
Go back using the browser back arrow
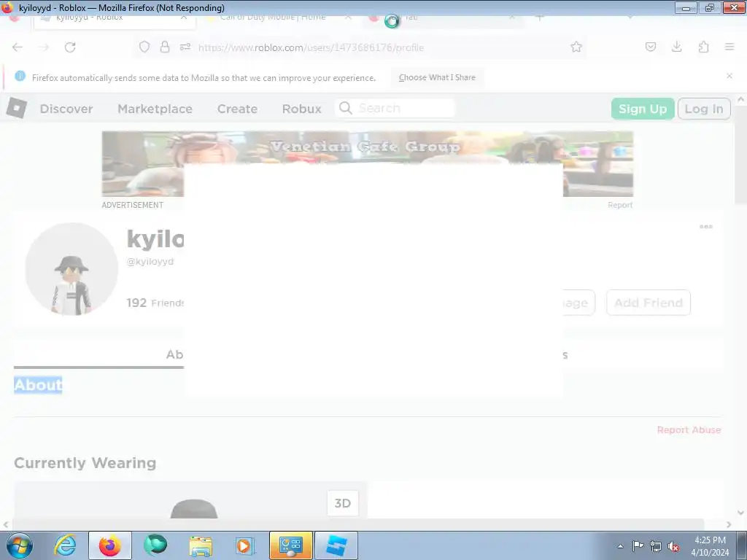point(18,47)
